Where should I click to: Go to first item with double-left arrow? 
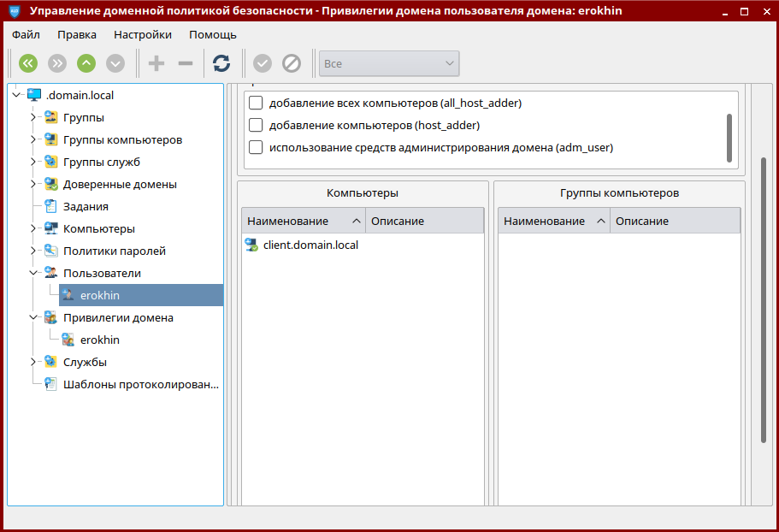(28, 63)
